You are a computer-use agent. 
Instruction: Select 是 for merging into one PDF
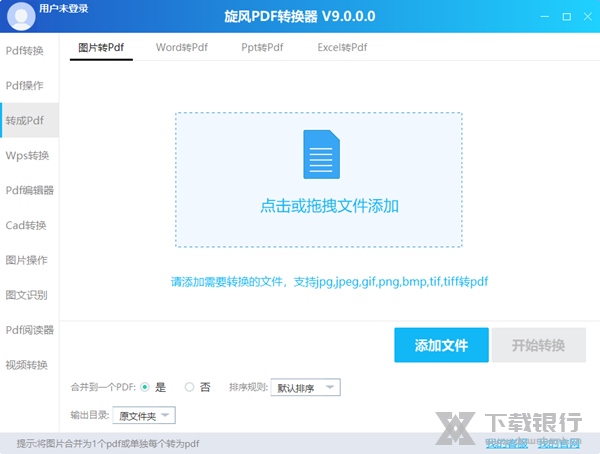(145, 387)
